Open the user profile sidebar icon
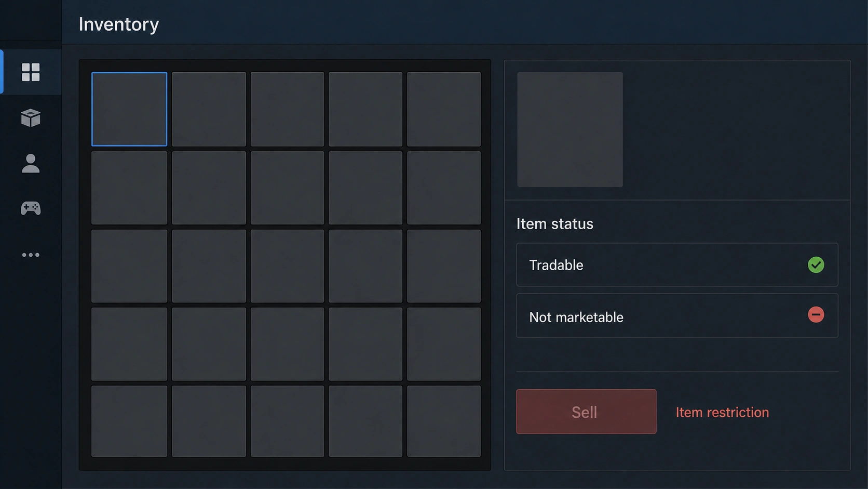Screen dimensions: 868x489 click(x=31, y=163)
